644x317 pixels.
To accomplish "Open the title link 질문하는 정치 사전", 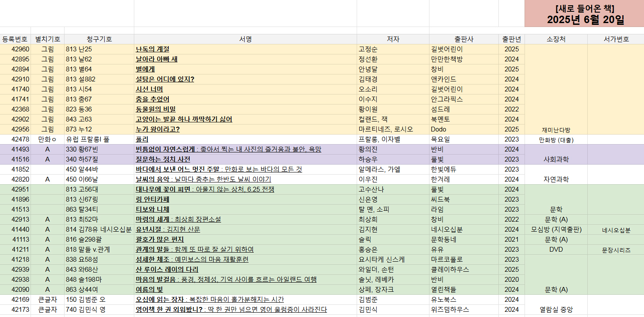I will 163,159.
